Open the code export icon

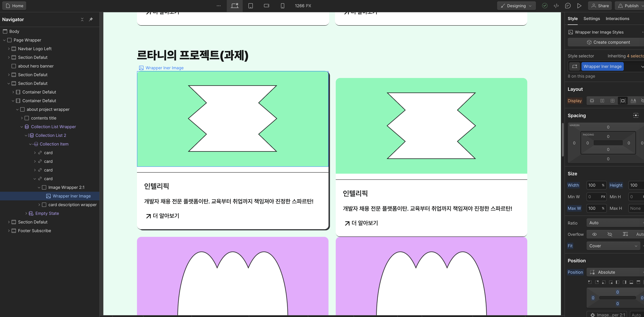556,6
